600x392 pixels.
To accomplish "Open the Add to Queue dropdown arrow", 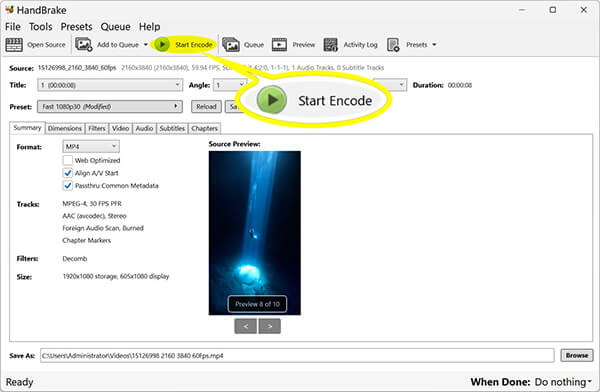I will pyautogui.click(x=146, y=45).
